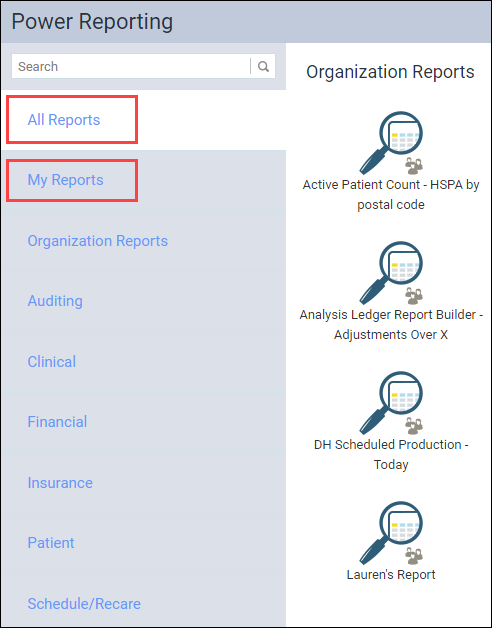
Task: Click shared-users badge on Lauren's Report
Action: (x=414, y=556)
